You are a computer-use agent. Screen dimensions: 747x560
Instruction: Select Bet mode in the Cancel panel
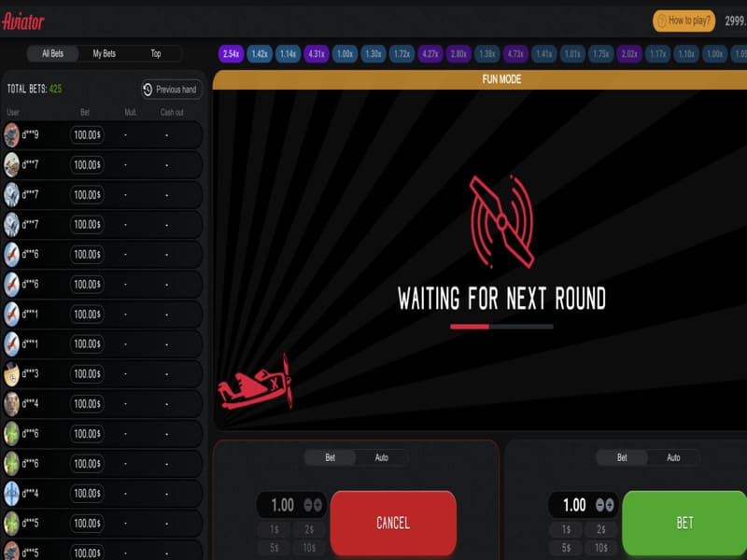[x=331, y=457]
